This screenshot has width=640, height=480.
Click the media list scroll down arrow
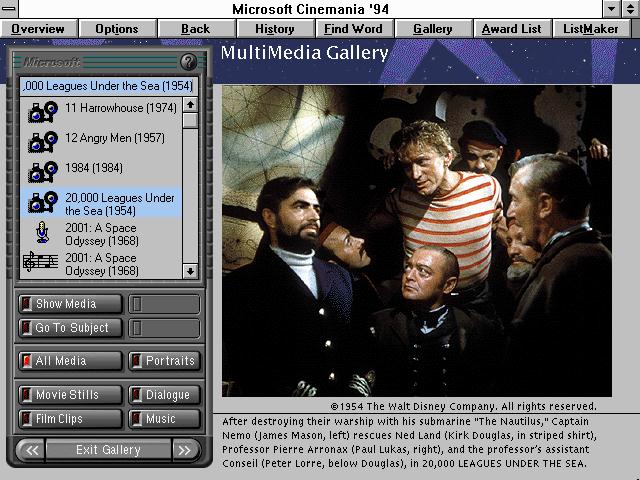[190, 271]
